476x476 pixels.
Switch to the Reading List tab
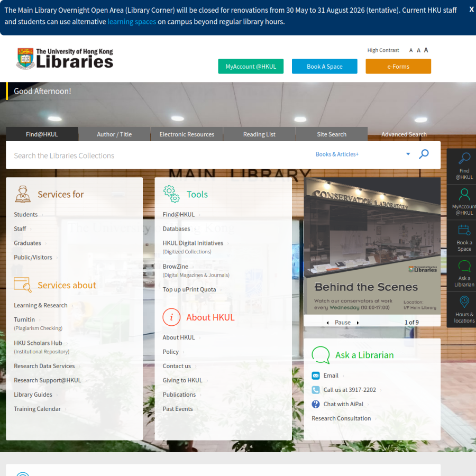pyautogui.click(x=259, y=134)
